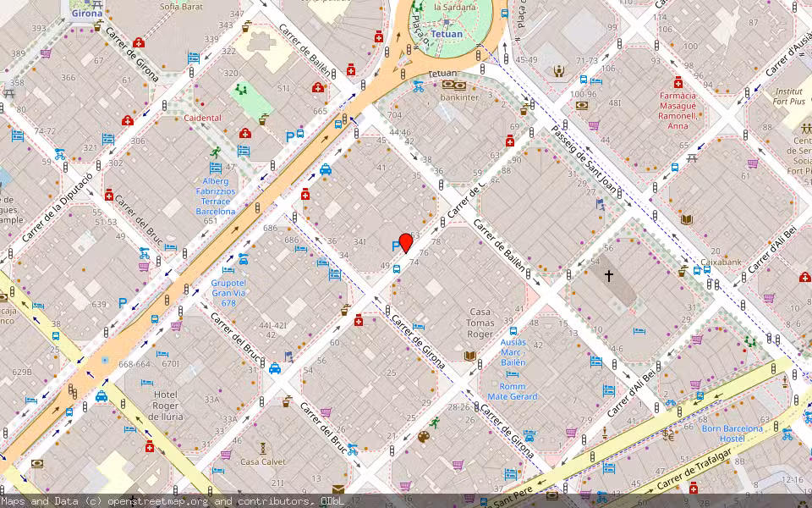
Task: Click the taxi stand icon near Carrer del Bruc
Action: (x=274, y=371)
